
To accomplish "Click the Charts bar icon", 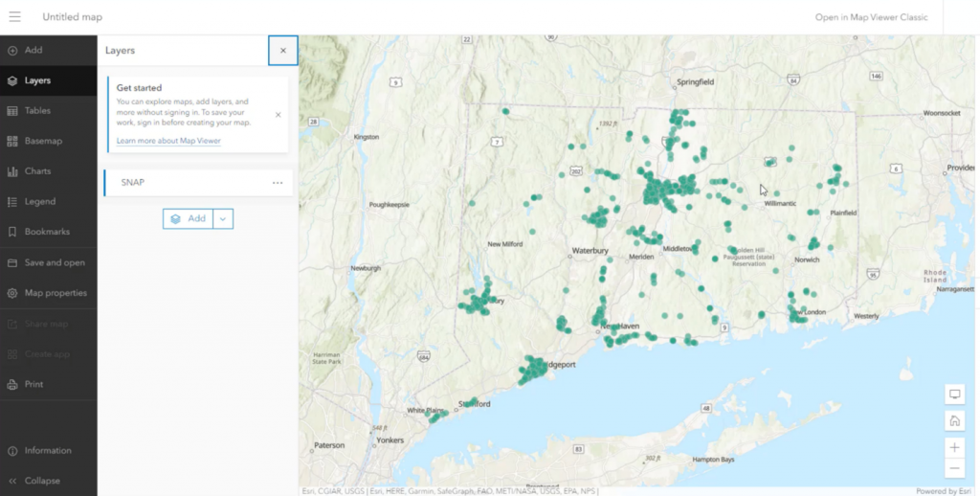I will click(x=12, y=171).
